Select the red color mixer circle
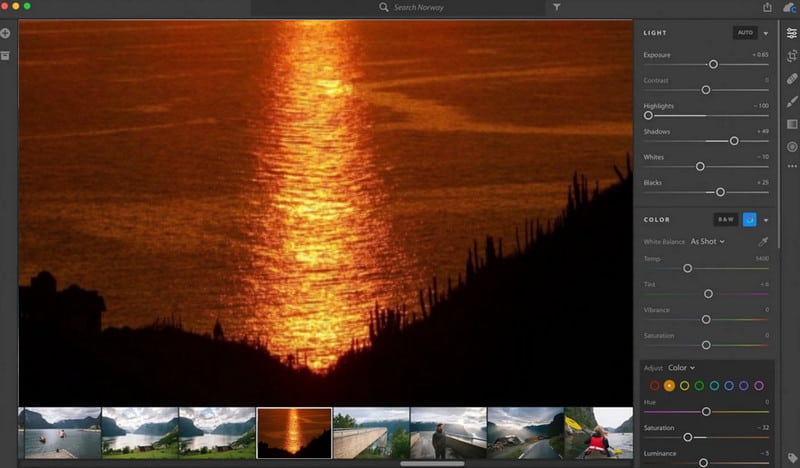The height and width of the screenshot is (468, 800). [655, 386]
